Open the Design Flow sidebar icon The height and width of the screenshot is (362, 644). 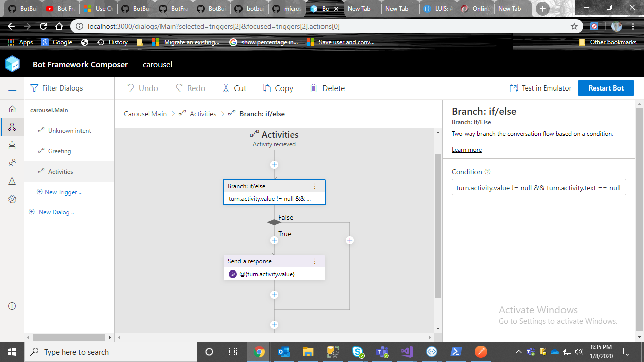pos(12,127)
